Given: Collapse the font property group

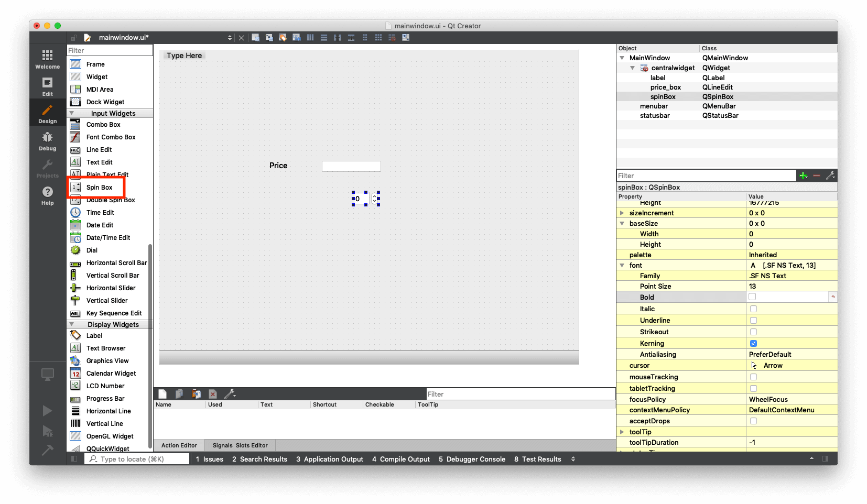Looking at the screenshot, I should click(x=622, y=266).
